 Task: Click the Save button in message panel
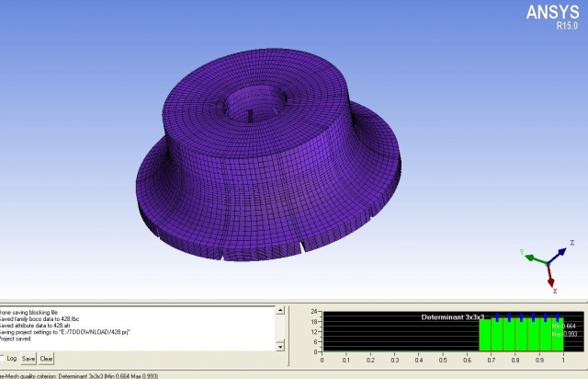[28, 358]
